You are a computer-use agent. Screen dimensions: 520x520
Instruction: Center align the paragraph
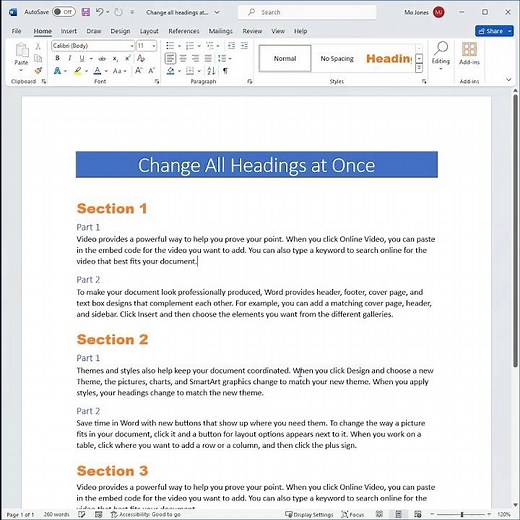point(183,58)
